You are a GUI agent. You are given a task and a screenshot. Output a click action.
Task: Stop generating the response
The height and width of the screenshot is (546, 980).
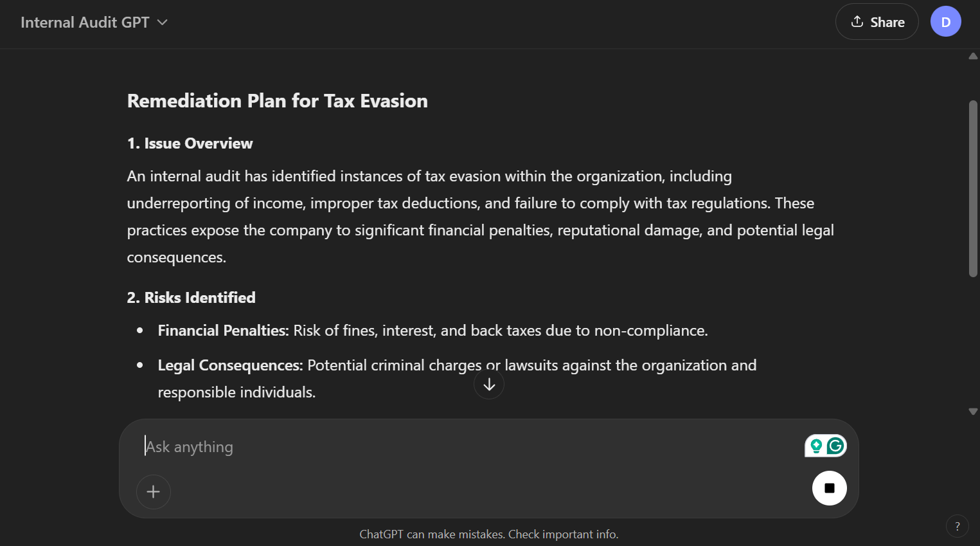tap(829, 488)
